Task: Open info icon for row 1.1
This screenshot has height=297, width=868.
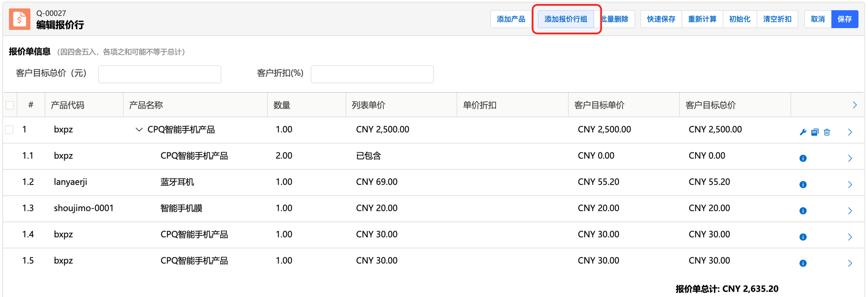Action: 803,158
